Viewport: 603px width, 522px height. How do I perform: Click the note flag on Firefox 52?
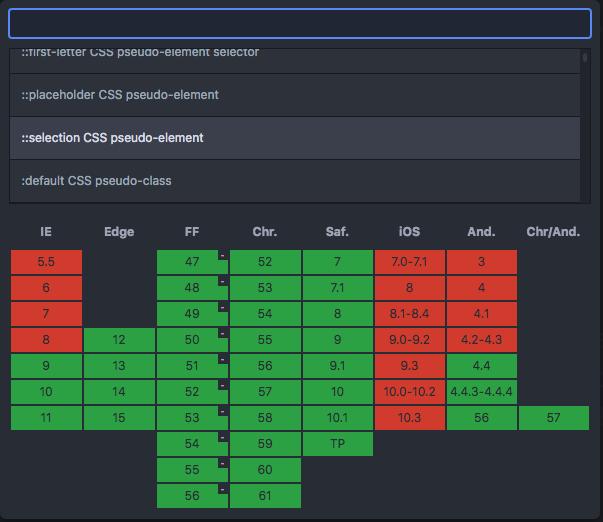pos(223,385)
